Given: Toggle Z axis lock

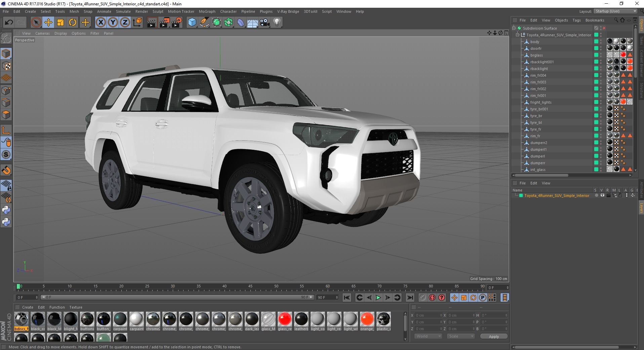Looking at the screenshot, I should [x=125, y=23].
